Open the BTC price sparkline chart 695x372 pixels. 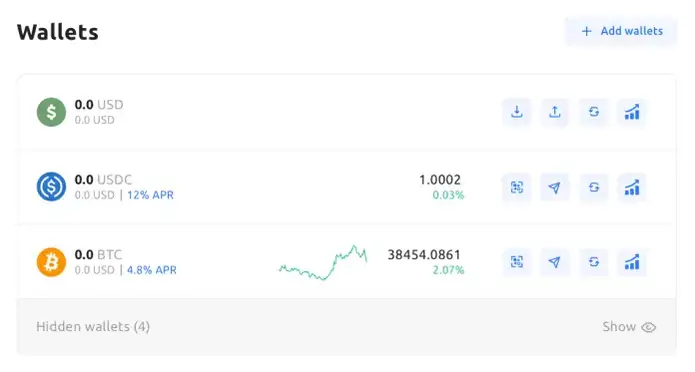[323, 262]
